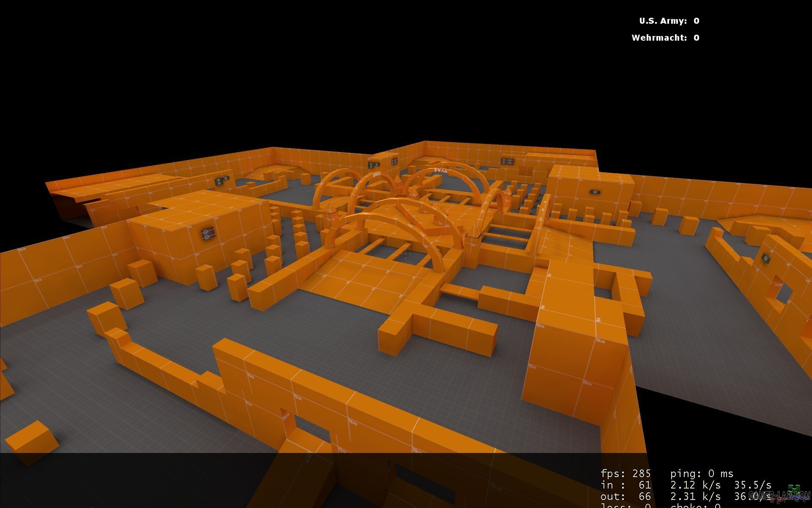Click the outgoing 2.31 k/s rate
Screen dimensions: 812x508
click(695, 496)
